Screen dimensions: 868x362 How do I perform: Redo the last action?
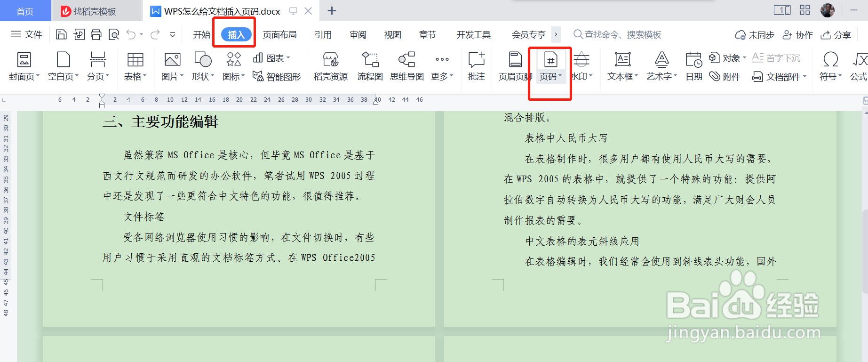tap(155, 34)
